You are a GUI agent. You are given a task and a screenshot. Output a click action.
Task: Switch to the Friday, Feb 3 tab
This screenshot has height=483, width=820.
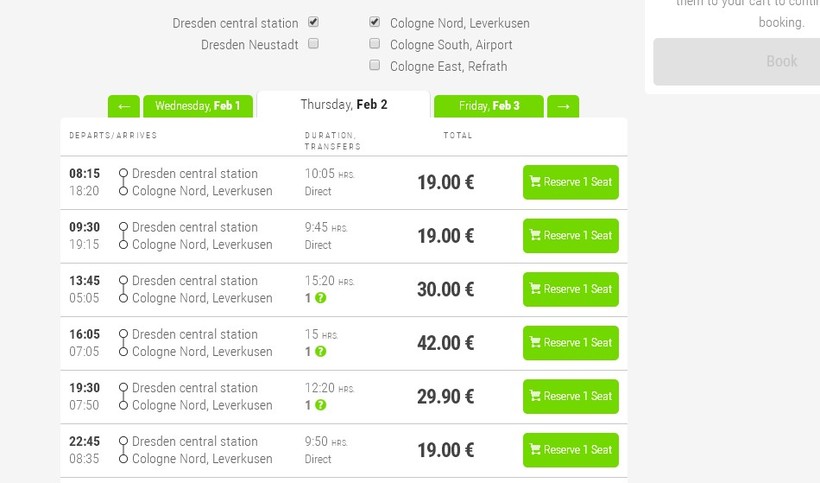click(x=489, y=106)
